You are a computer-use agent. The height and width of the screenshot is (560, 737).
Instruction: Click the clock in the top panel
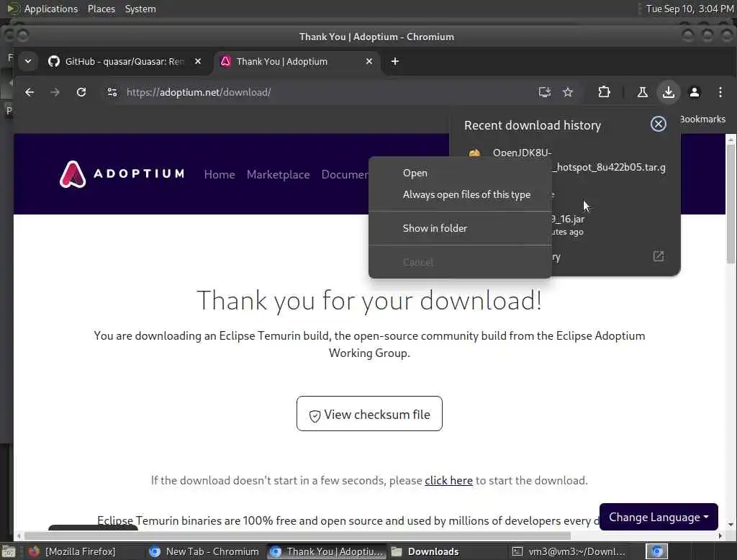(689, 9)
